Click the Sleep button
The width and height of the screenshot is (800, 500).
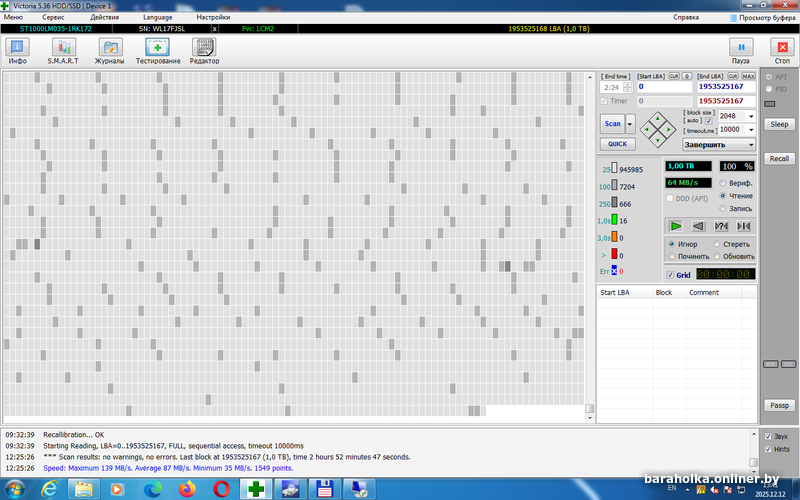[x=779, y=124]
